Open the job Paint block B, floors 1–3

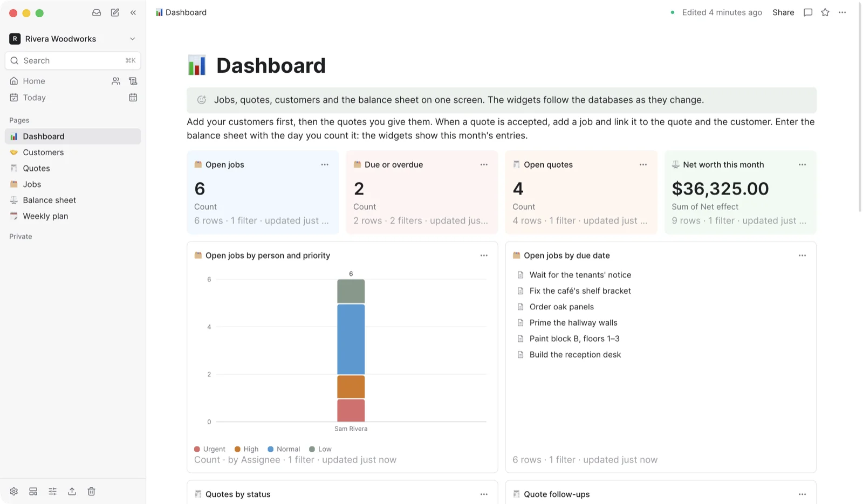tap(574, 339)
